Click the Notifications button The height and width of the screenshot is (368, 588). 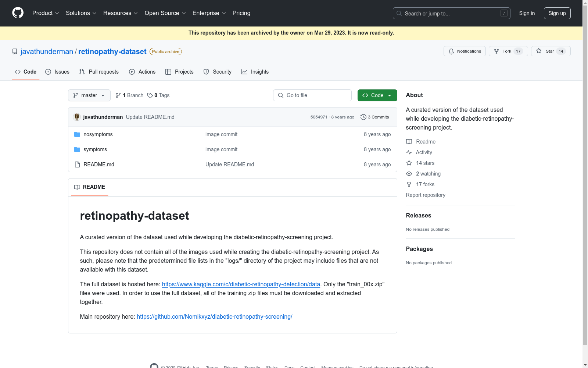[x=465, y=51]
